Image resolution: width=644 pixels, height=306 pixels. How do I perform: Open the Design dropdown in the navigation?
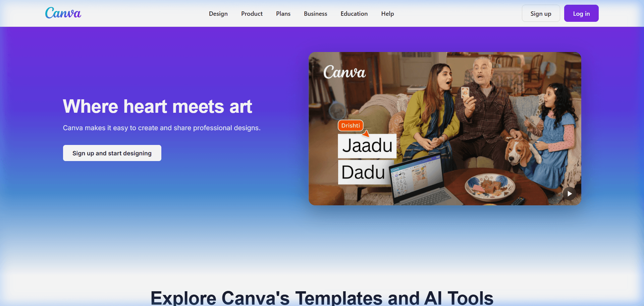(218, 14)
